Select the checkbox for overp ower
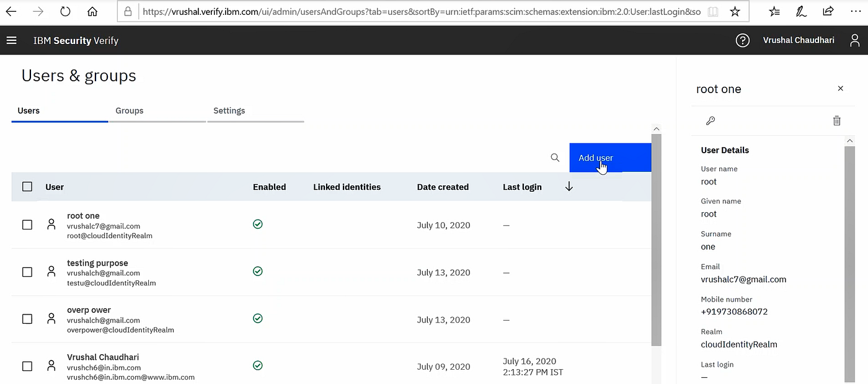 click(x=27, y=318)
